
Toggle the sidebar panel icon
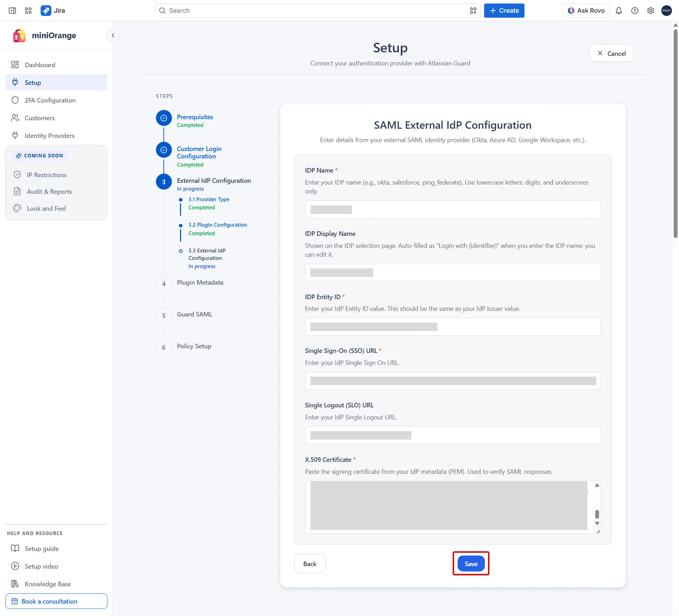point(12,11)
